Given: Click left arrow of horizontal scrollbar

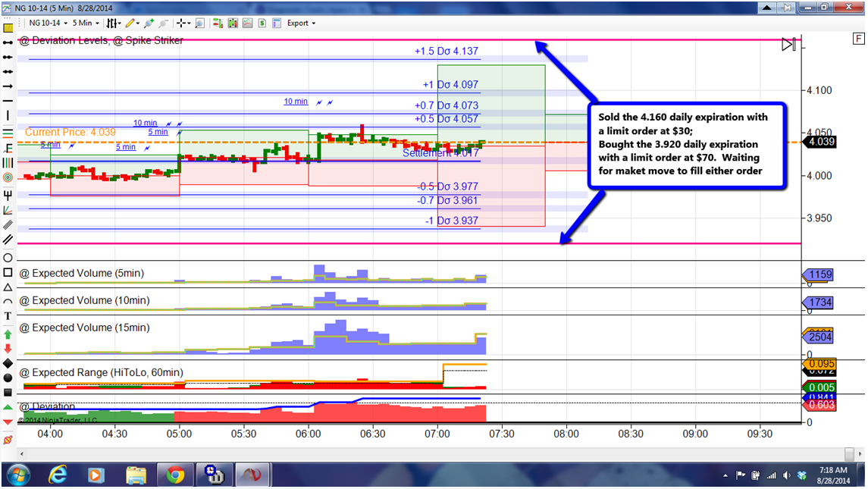Looking at the screenshot, I should point(21,453).
